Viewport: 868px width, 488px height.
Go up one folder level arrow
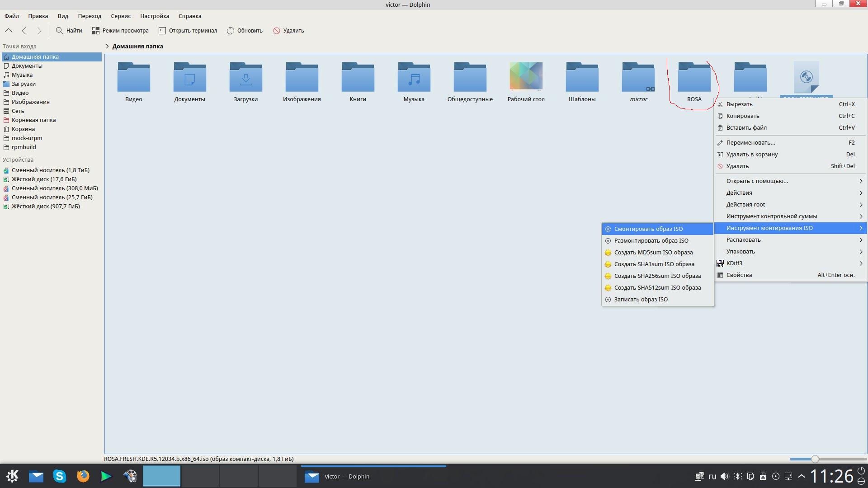pos(9,31)
